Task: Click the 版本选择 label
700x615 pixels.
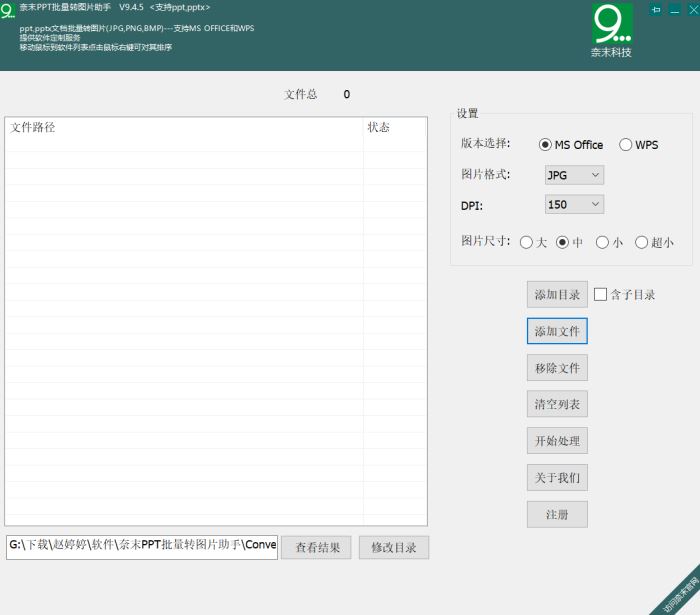Action: [x=485, y=144]
